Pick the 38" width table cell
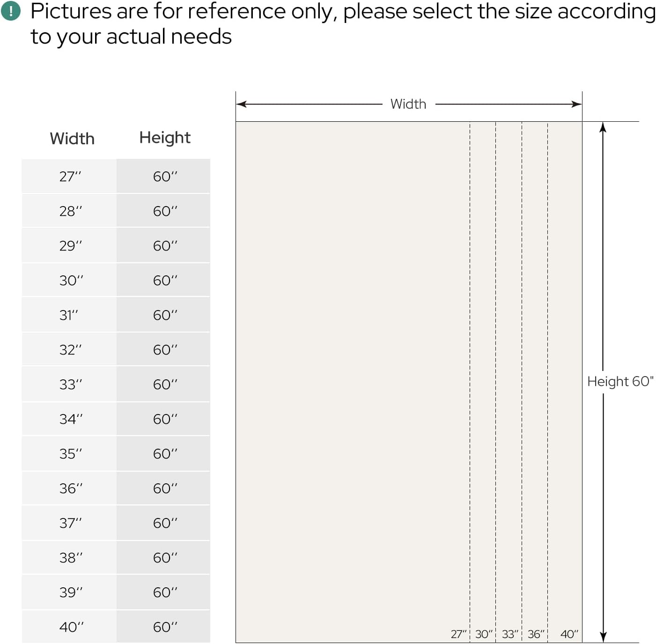The image size is (656, 644). [70, 558]
